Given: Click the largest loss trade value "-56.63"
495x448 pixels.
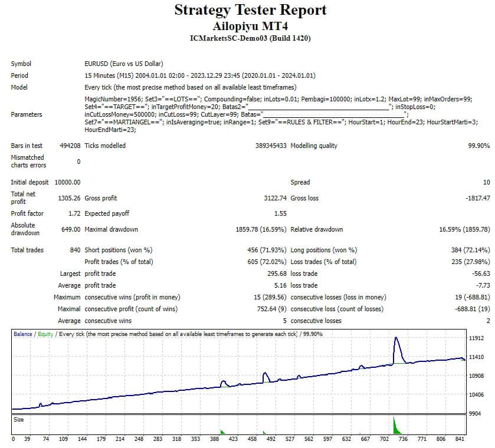Looking at the screenshot, I should click(x=481, y=274).
